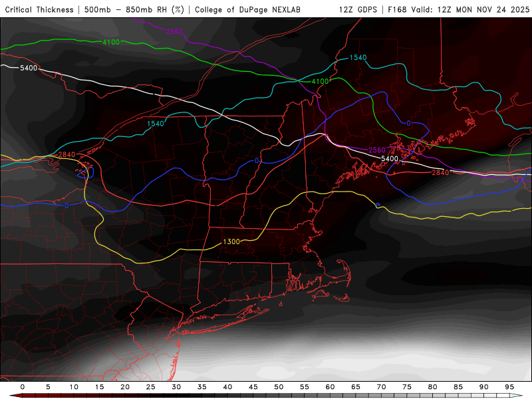
Task: Click the cyan 1540 label over Ontario
Action: tap(156, 124)
